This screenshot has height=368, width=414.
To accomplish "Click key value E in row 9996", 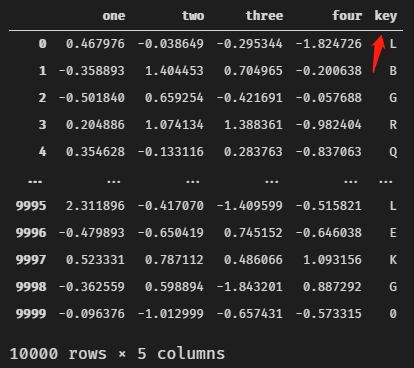I will tap(393, 233).
